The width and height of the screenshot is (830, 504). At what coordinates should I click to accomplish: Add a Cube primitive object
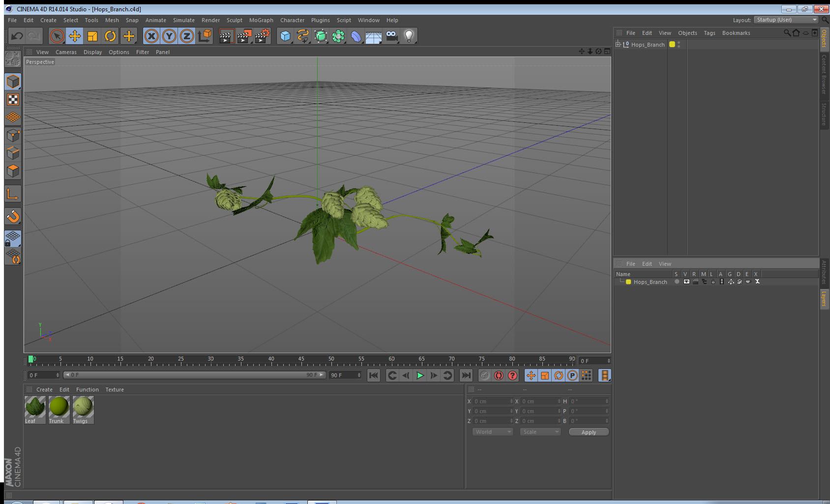point(286,36)
